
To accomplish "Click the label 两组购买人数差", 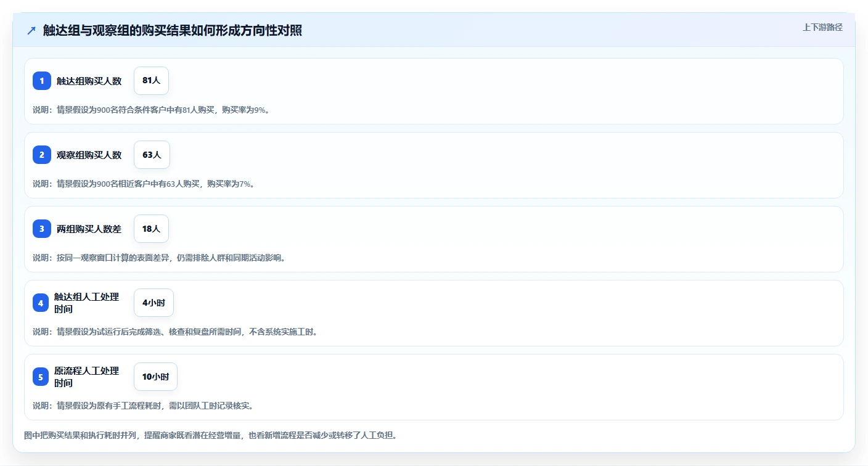I will (x=89, y=229).
